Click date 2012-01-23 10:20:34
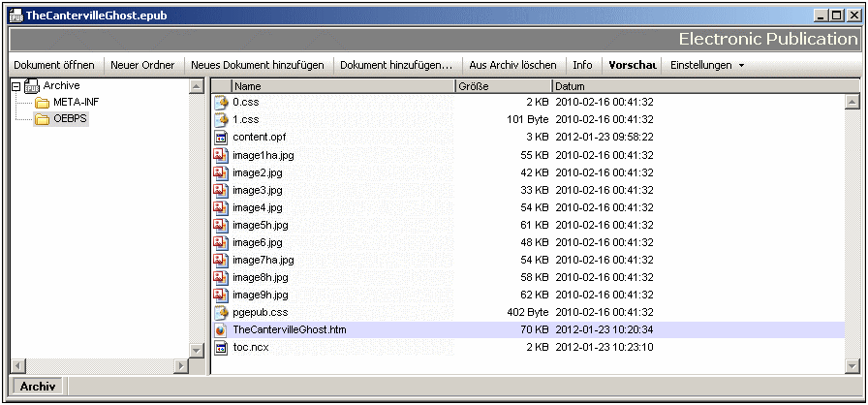 click(604, 329)
